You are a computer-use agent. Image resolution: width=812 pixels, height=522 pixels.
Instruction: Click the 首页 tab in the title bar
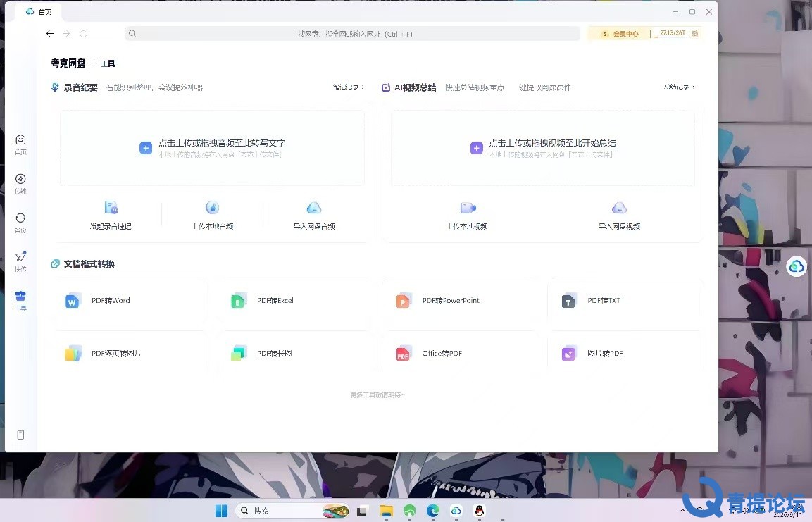pyautogui.click(x=38, y=11)
